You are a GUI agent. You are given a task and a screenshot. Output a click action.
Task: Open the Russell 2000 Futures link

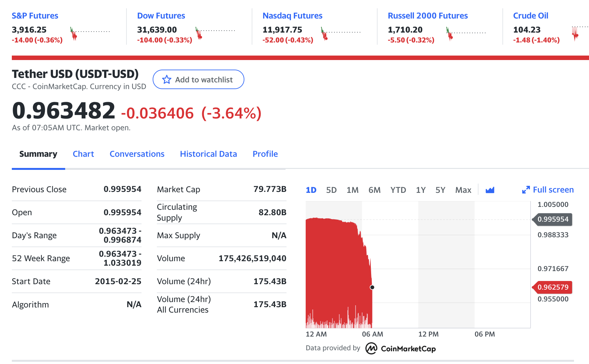point(428,16)
